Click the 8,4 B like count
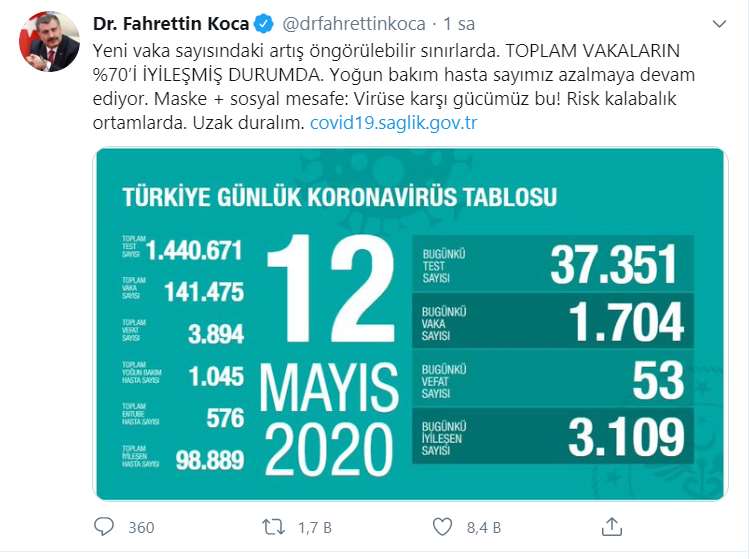This screenshot has width=749, height=559. (x=483, y=527)
